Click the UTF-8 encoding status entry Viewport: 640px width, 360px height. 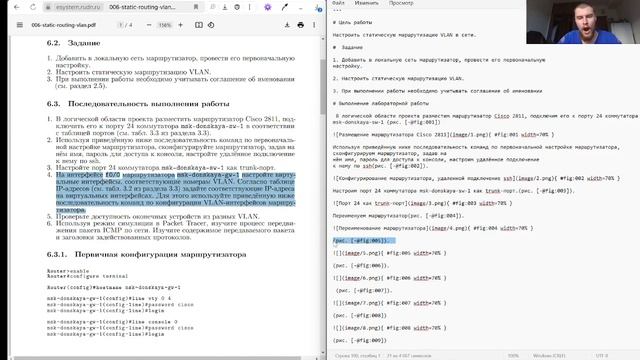point(602,356)
